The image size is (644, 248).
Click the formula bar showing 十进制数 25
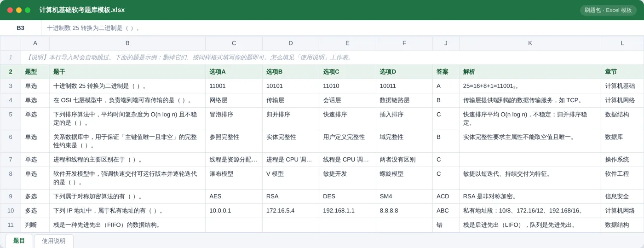tap(342, 28)
